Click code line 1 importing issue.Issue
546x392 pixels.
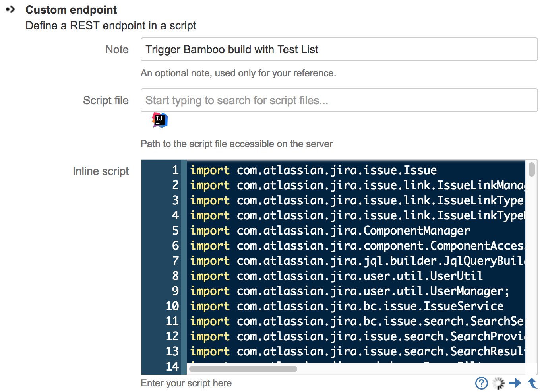313,170
